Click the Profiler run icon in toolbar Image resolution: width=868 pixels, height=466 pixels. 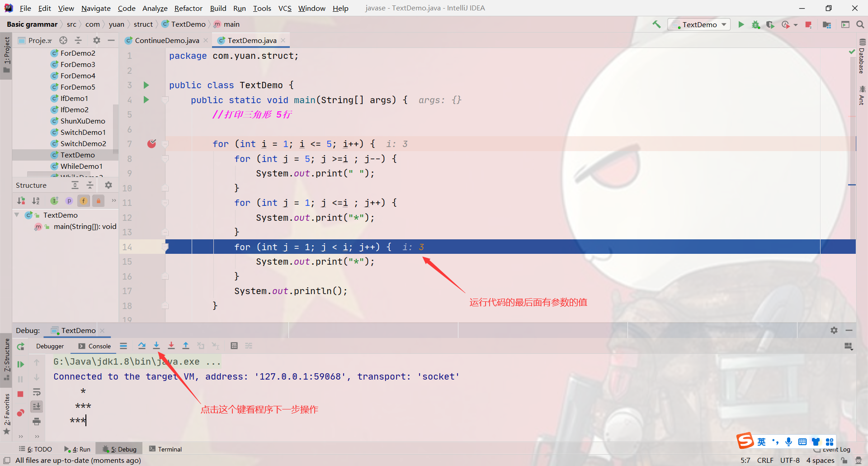[x=786, y=24]
